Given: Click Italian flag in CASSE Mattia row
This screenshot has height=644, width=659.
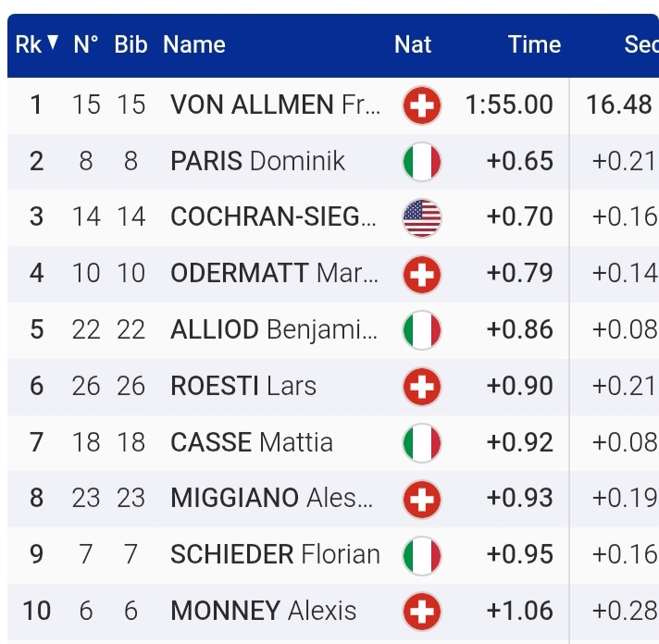Looking at the screenshot, I should [422, 443].
